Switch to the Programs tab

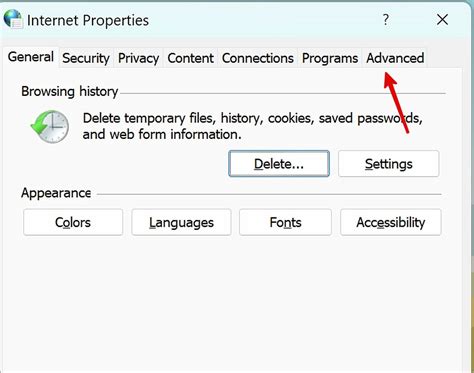click(x=330, y=58)
